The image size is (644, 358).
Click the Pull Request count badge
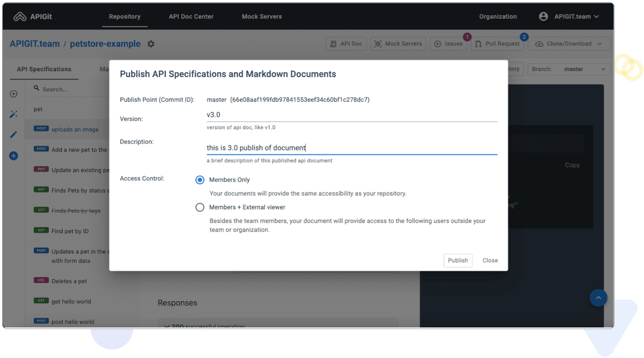[x=524, y=37]
